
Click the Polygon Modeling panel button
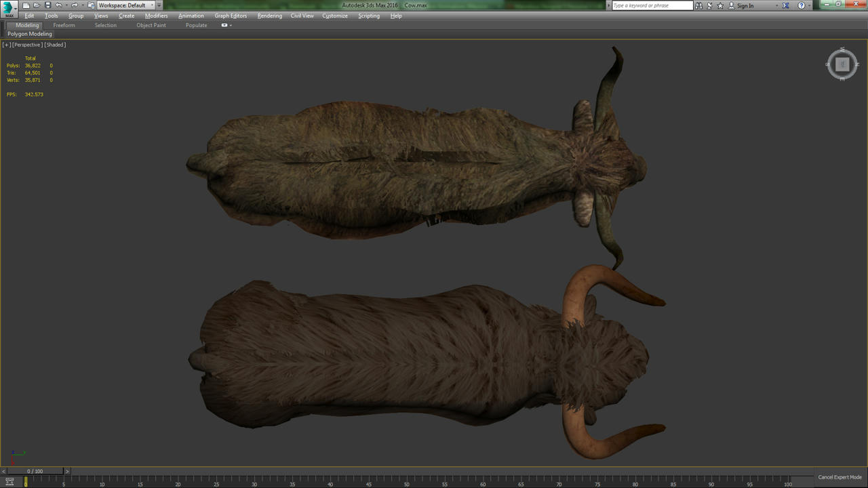30,34
